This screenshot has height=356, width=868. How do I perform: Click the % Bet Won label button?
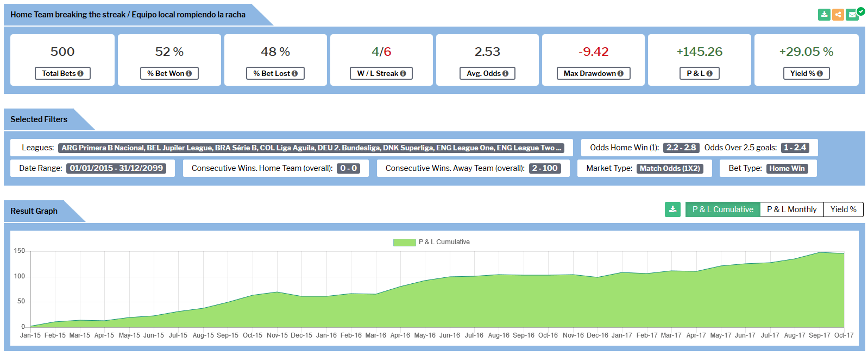(x=169, y=74)
